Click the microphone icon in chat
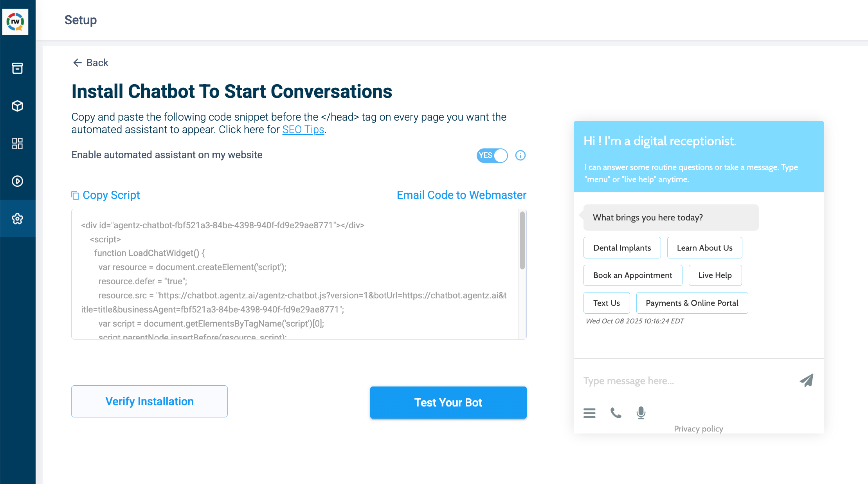Screen dimensions: 868x484 (x=641, y=413)
